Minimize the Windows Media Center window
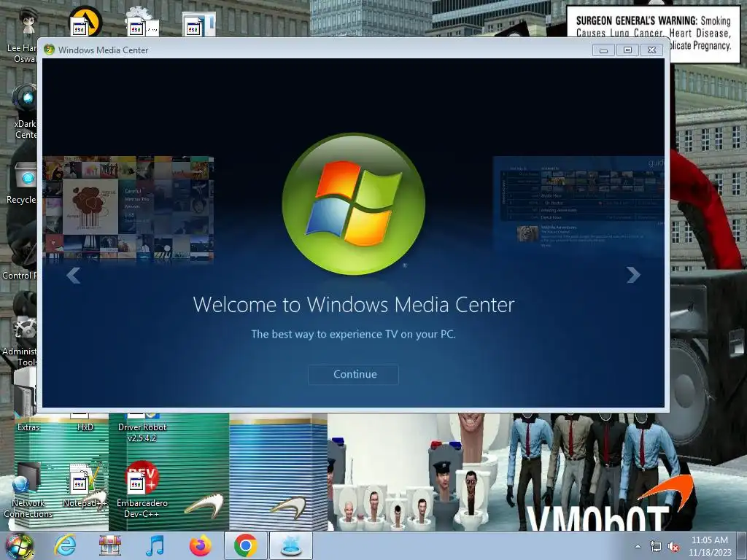Viewport: 747px width, 560px height. (603, 50)
